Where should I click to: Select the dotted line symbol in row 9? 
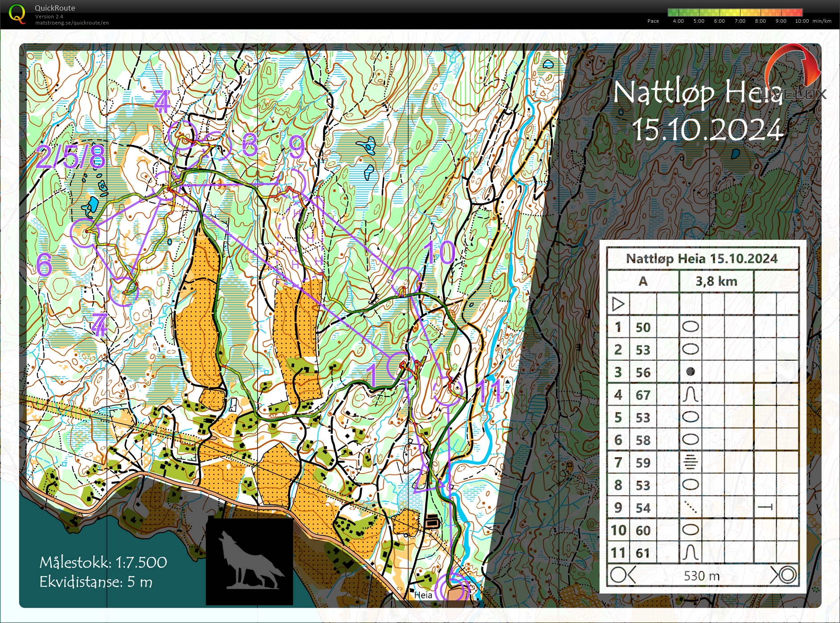690,507
